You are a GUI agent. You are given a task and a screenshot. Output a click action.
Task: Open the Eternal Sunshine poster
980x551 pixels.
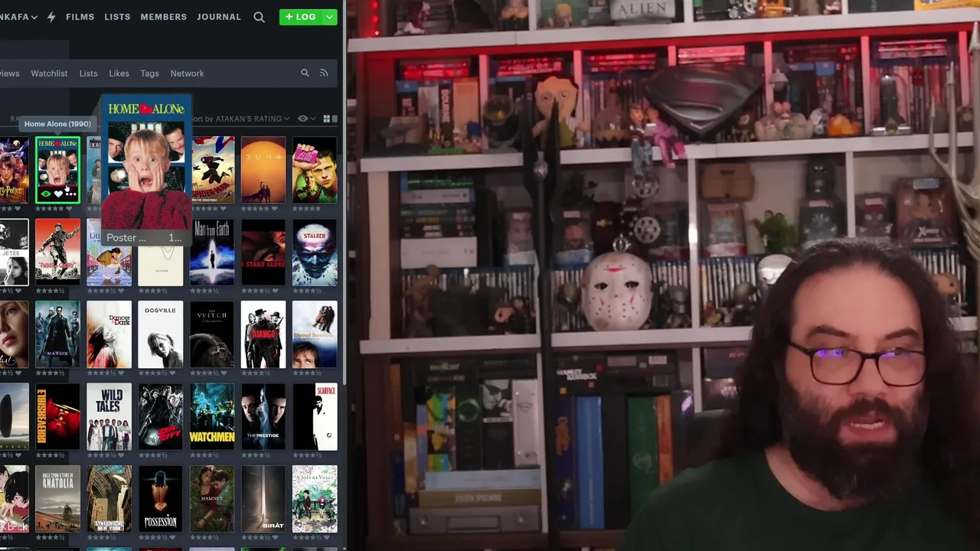click(315, 334)
